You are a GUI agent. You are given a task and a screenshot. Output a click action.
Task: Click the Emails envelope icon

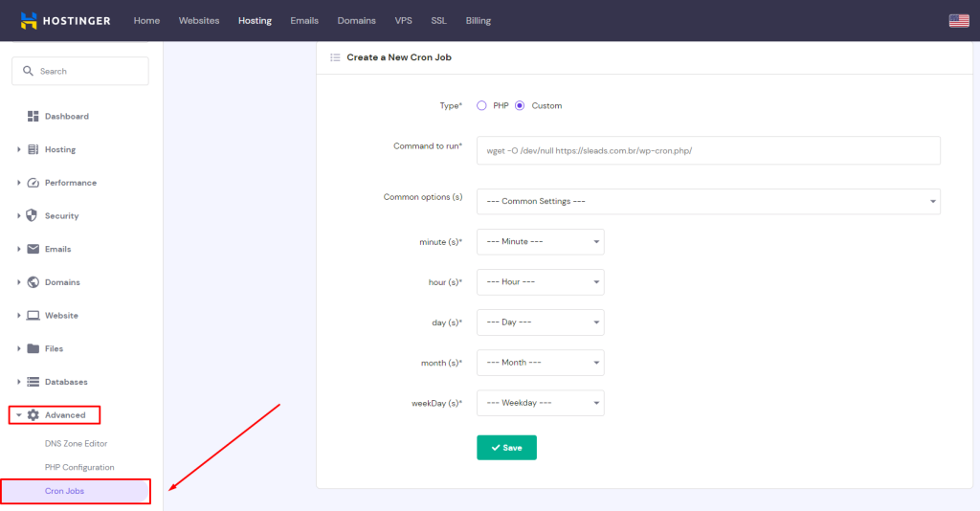[33, 249]
